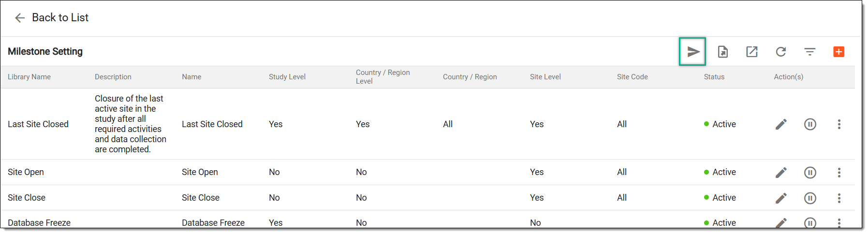Screen dimensions: 868x234
Task: Open the external link pop-out icon
Action: click(x=752, y=52)
